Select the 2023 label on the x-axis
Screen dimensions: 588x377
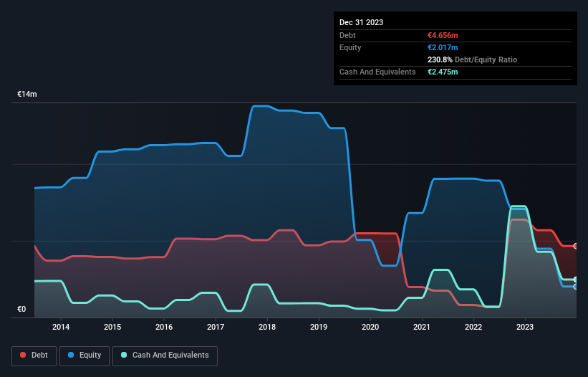[x=525, y=327]
